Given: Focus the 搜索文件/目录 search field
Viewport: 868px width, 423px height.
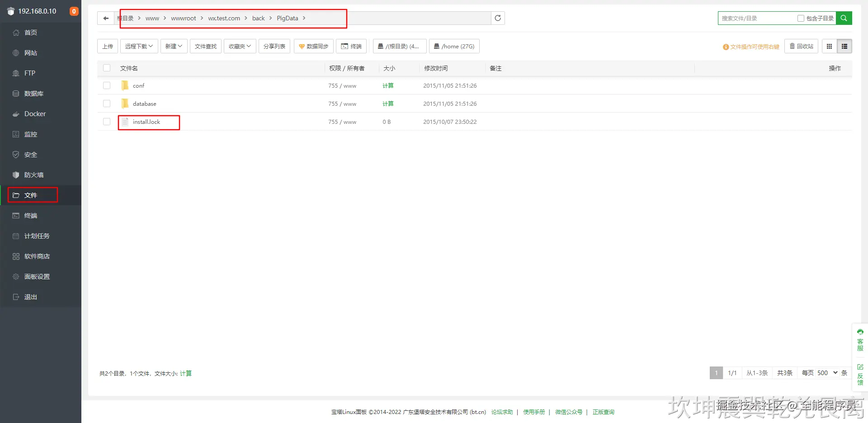Looking at the screenshot, I should click(757, 19).
